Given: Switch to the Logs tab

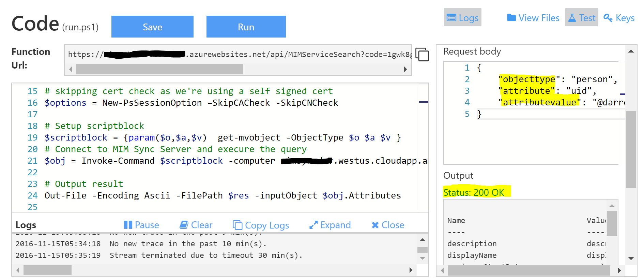Looking at the screenshot, I should [x=462, y=18].
